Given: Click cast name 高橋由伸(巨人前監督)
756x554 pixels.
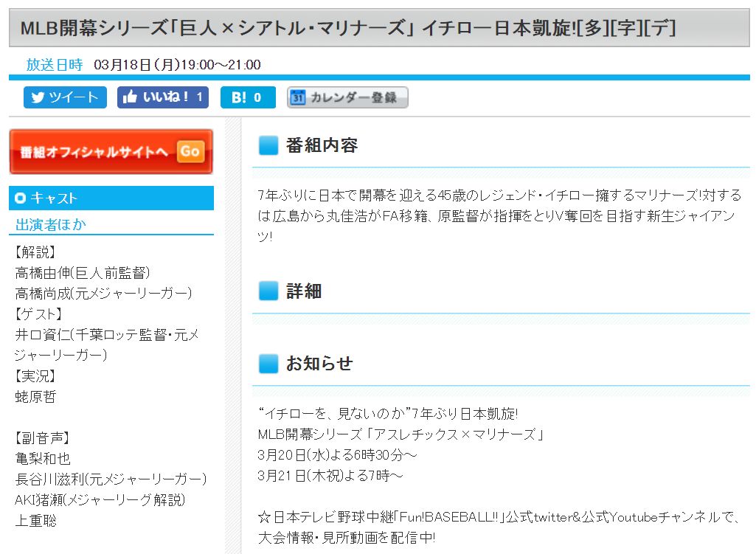Looking at the screenshot, I should pos(83,273).
